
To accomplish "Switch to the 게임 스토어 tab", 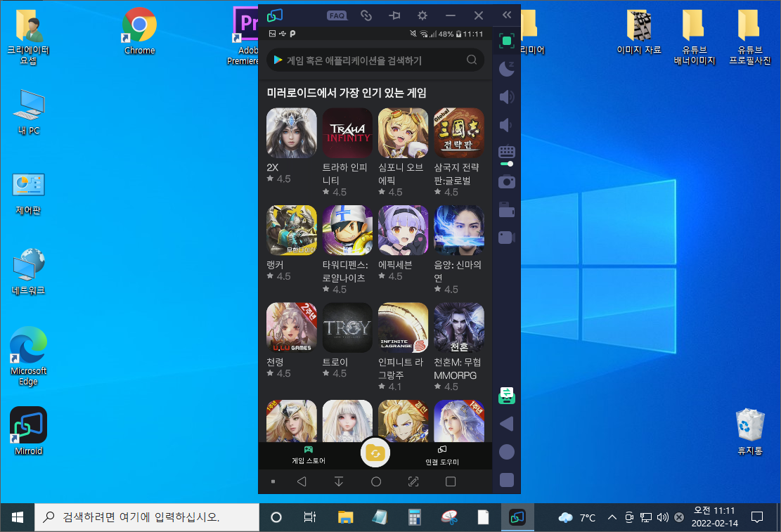I will 309,455.
